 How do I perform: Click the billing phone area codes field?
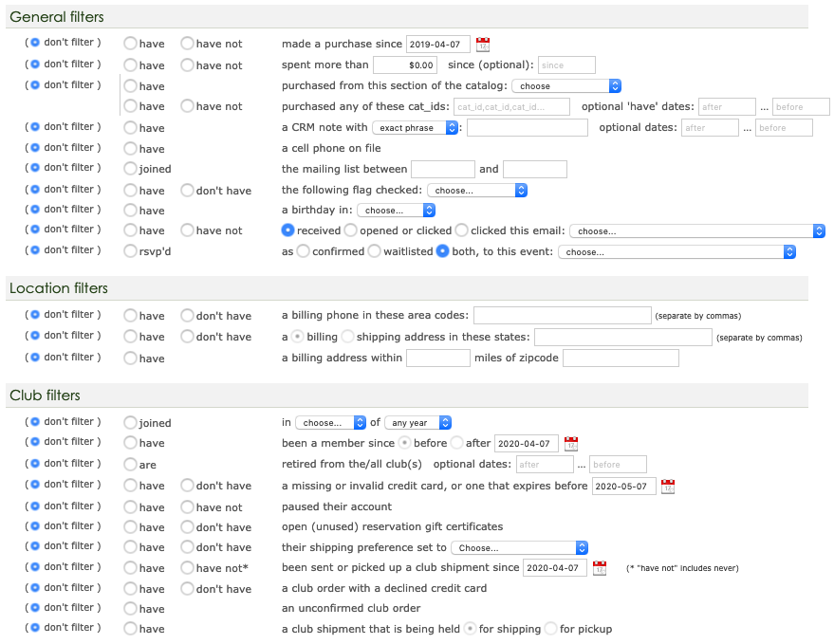coord(563,315)
